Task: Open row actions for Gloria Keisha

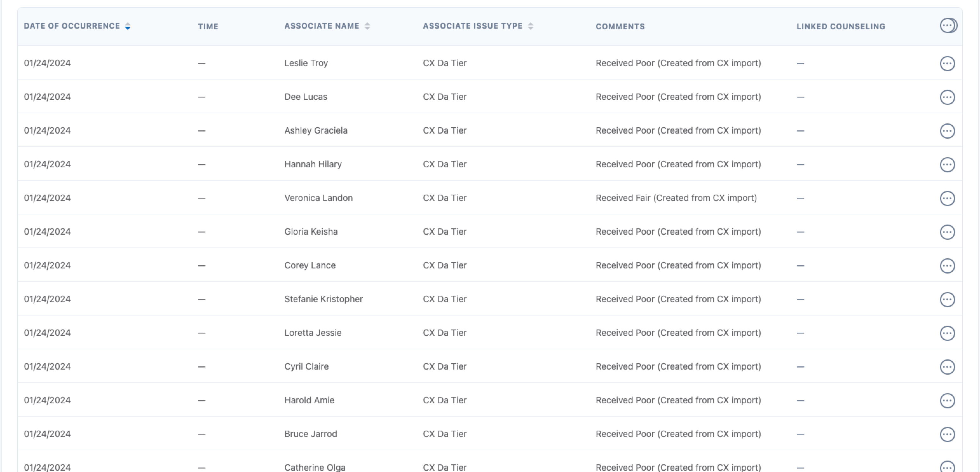Action: pyautogui.click(x=947, y=232)
